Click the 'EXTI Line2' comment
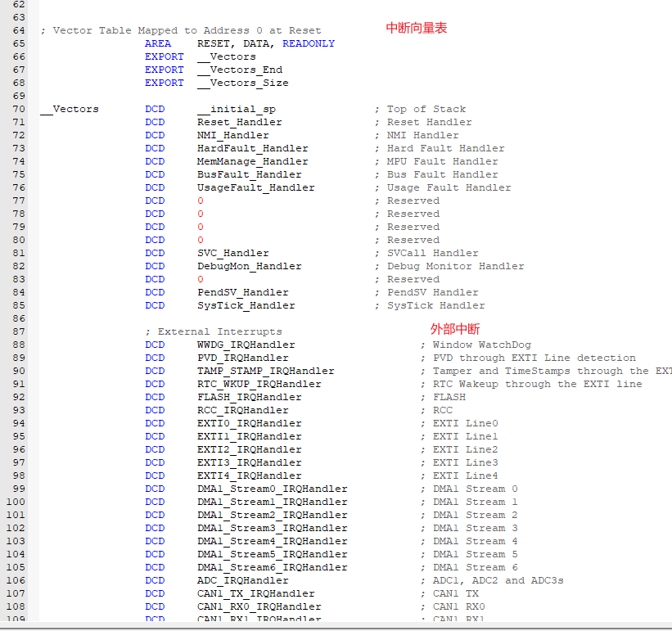Image resolution: width=672 pixels, height=631 pixels. click(x=466, y=450)
